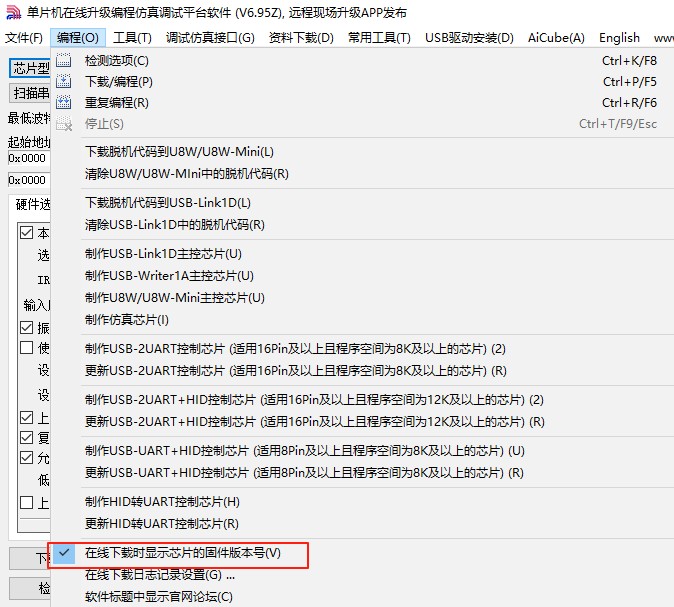Click the first 0x0000 address field

29,158
